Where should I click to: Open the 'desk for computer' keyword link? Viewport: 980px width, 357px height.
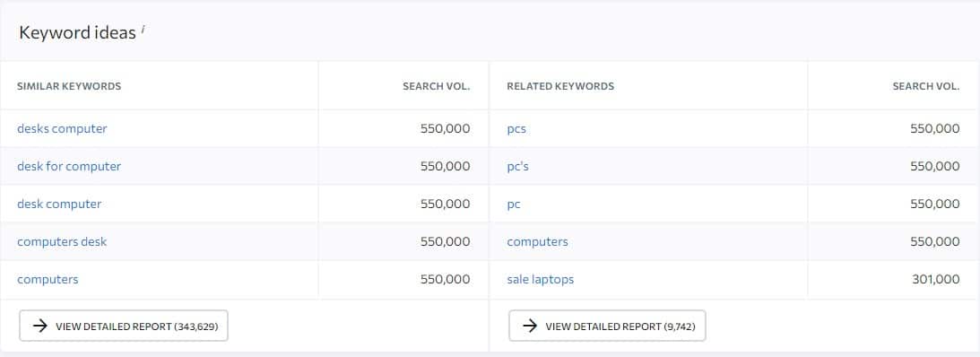[69, 166]
